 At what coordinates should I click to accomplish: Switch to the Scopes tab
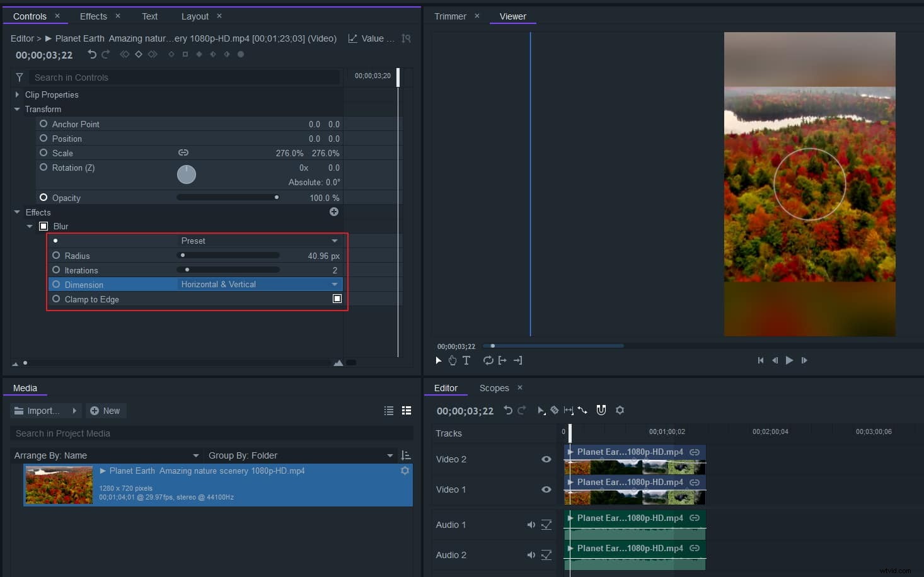tap(494, 388)
